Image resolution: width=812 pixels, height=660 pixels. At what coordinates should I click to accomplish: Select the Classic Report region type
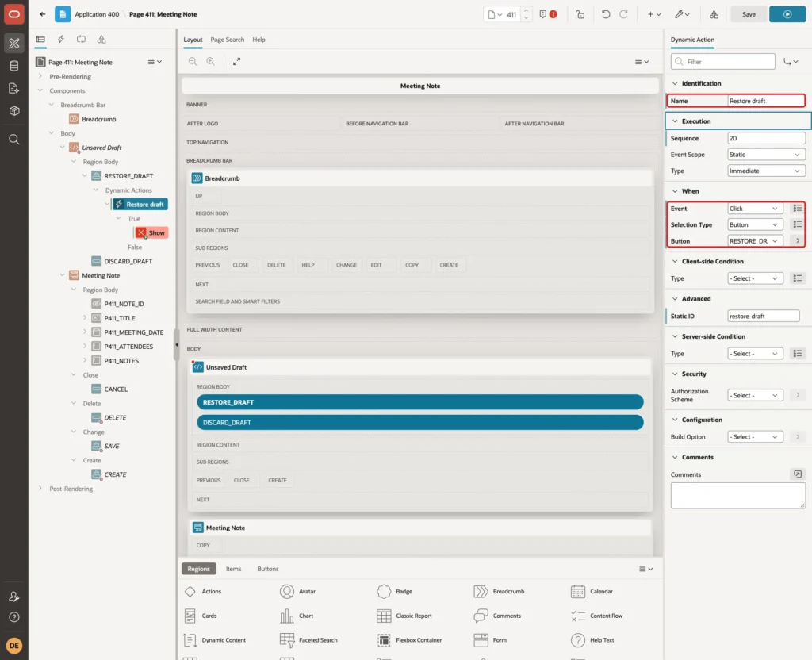pos(404,616)
